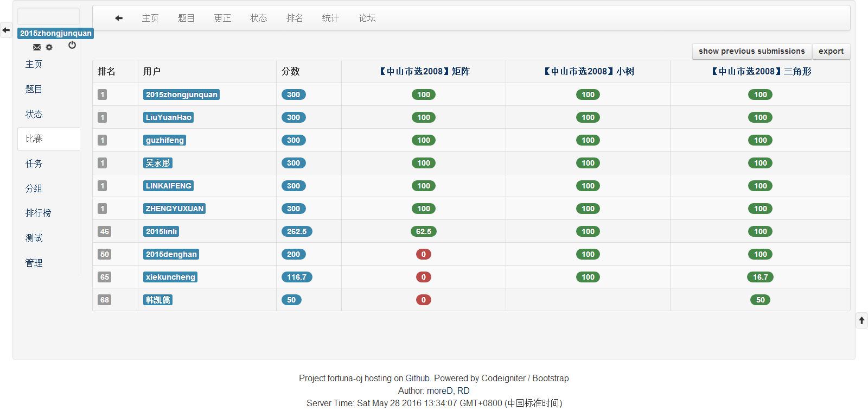Open user xiekuncheng in ranking table

tap(170, 277)
